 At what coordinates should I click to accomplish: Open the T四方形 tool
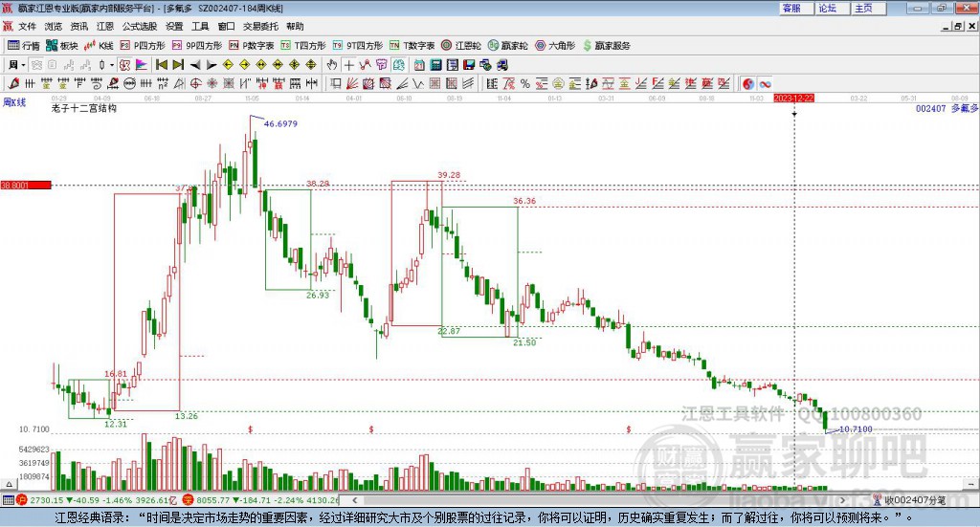pyautogui.click(x=303, y=46)
